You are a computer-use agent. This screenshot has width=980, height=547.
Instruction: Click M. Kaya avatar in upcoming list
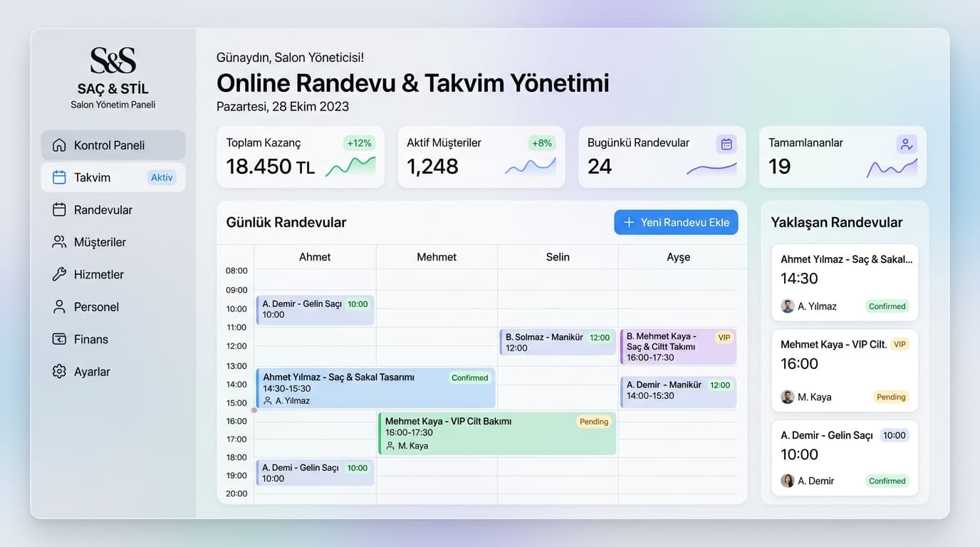(x=787, y=397)
